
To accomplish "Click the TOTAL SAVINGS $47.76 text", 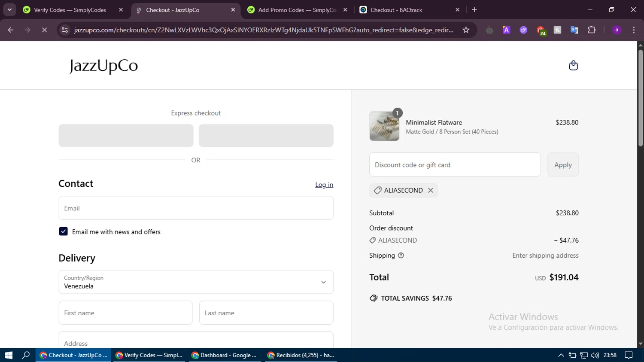I will point(416,298).
